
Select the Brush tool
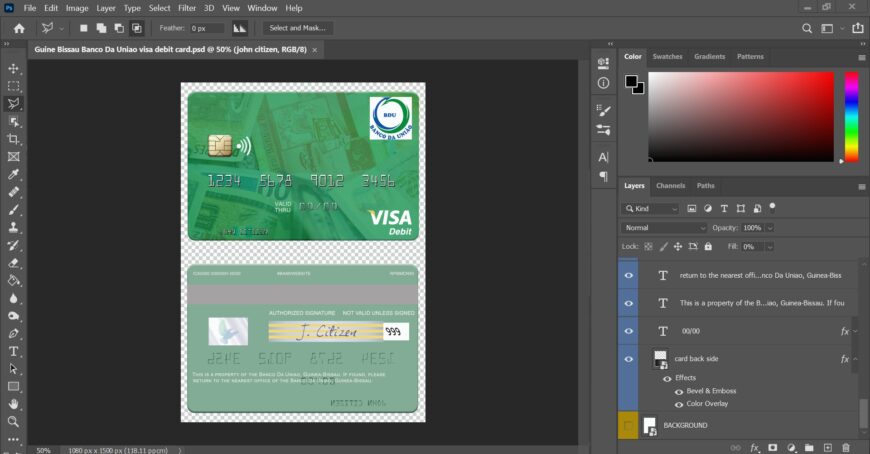(13, 210)
